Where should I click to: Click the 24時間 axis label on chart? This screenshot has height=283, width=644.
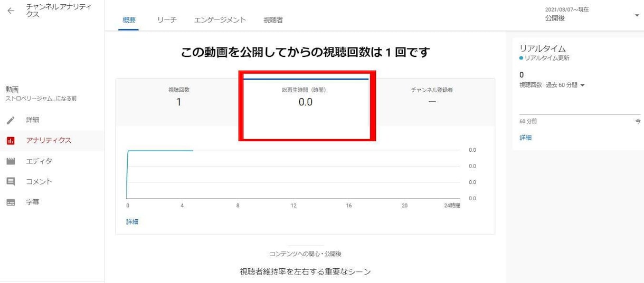(452, 206)
